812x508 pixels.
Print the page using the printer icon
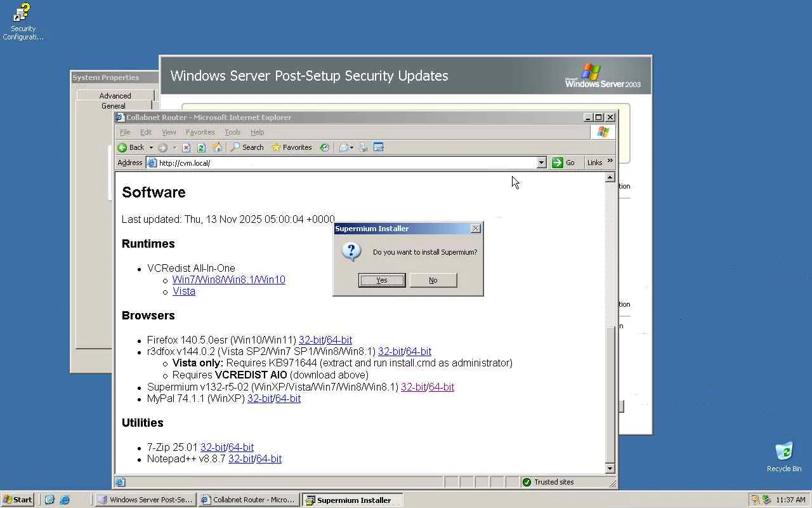pyautogui.click(x=363, y=147)
